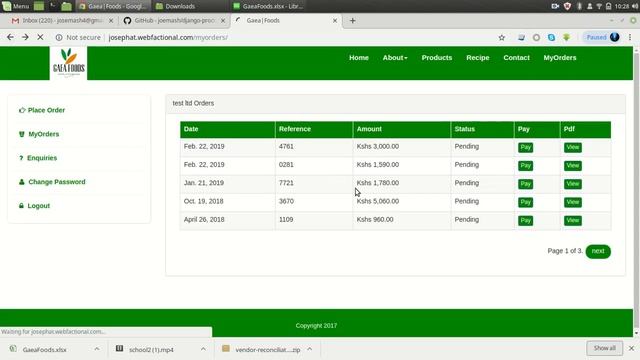Bookmark this page with the star icon

click(502, 38)
